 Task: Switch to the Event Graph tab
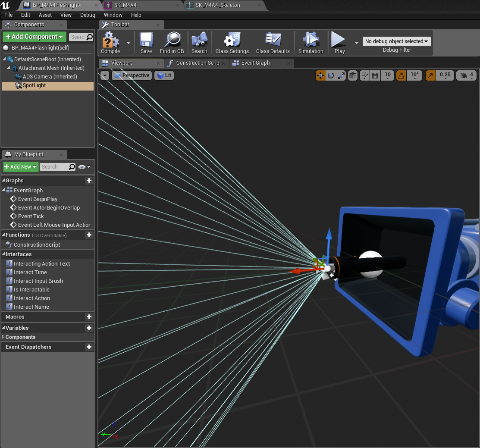(x=255, y=63)
